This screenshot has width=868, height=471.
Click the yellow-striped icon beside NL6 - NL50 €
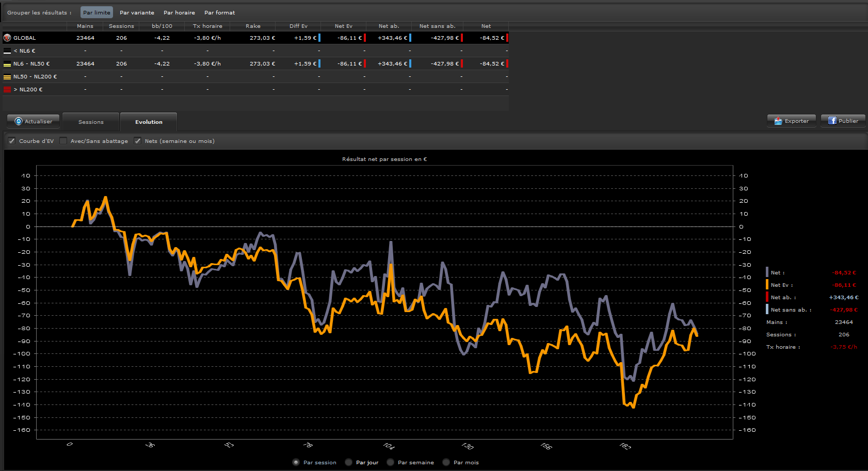click(x=7, y=64)
